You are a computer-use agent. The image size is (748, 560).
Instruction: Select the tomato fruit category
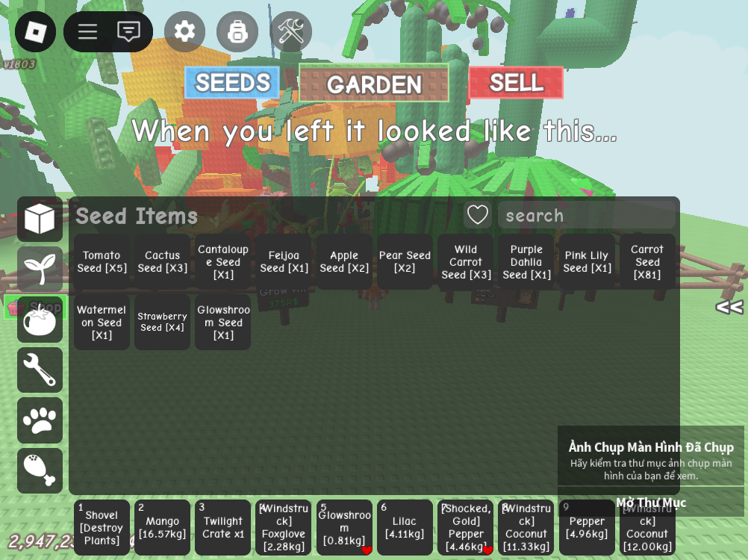(40, 320)
